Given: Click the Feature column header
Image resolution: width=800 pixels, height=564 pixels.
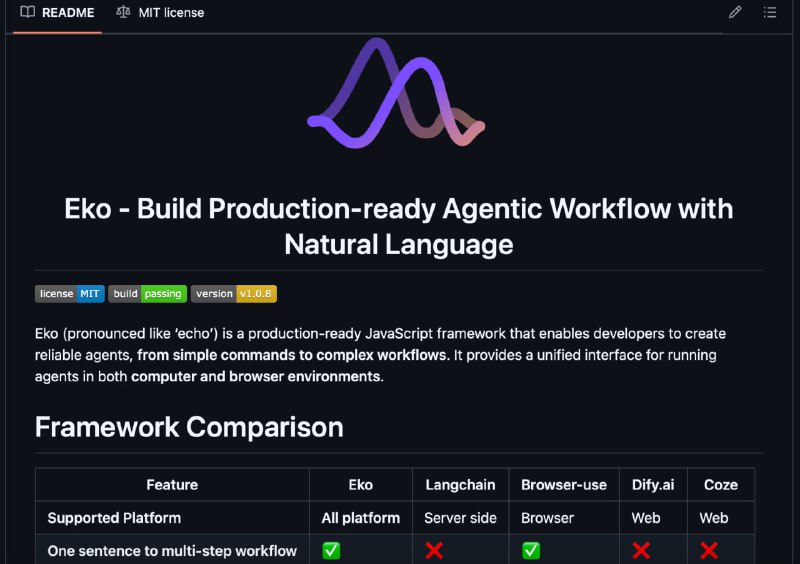Looking at the screenshot, I should tap(172, 485).
